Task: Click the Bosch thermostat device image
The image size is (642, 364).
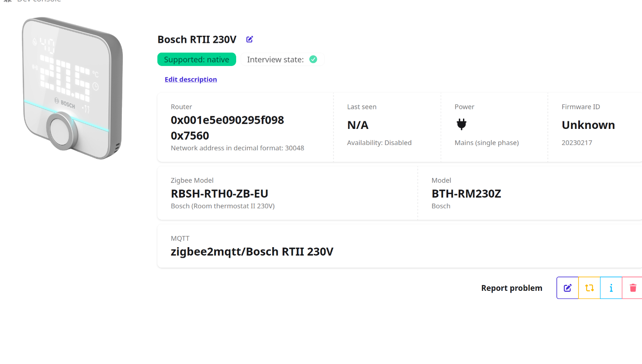Action: [x=72, y=87]
